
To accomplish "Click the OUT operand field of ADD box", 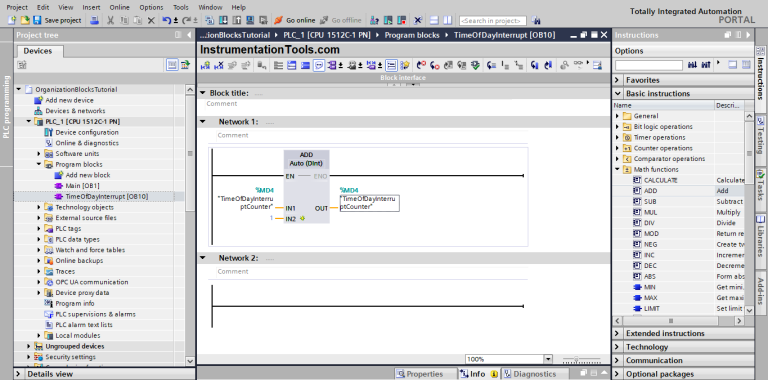I will (370, 203).
